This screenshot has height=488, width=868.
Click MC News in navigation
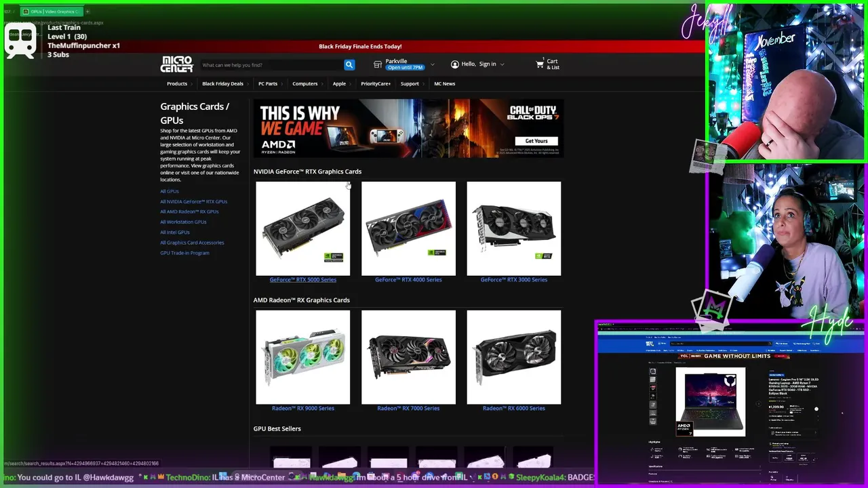coord(445,83)
